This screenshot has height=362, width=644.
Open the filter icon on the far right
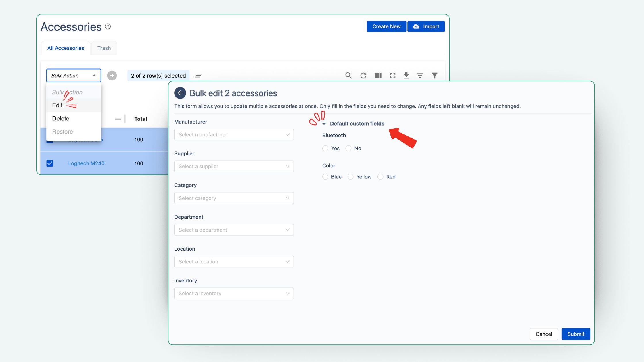pyautogui.click(x=434, y=75)
